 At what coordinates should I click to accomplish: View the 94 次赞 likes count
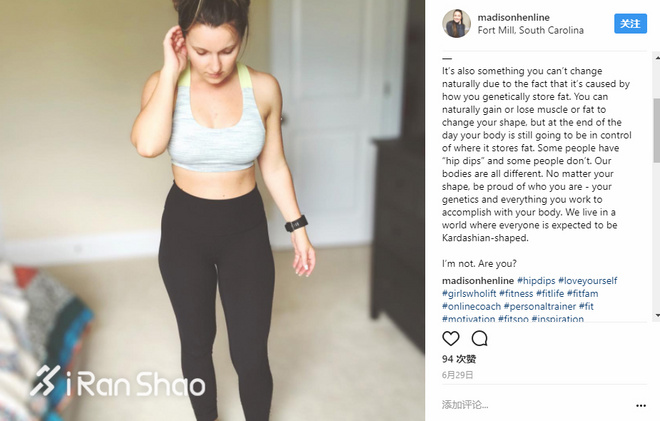(x=459, y=359)
